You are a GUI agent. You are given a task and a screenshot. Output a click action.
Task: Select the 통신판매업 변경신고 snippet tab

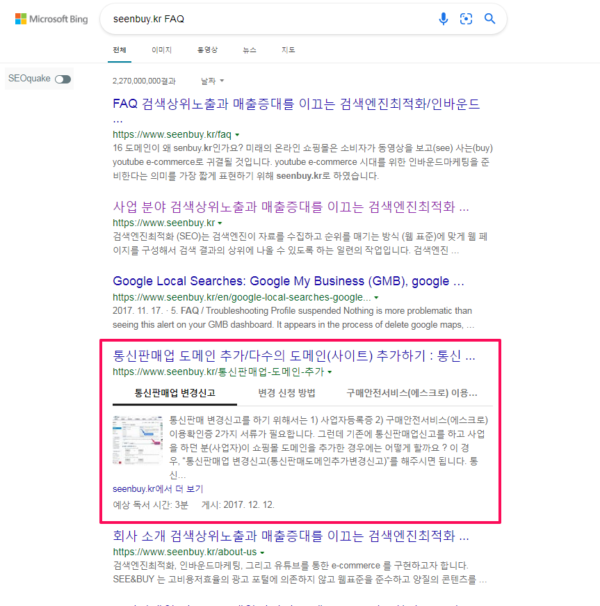175,393
